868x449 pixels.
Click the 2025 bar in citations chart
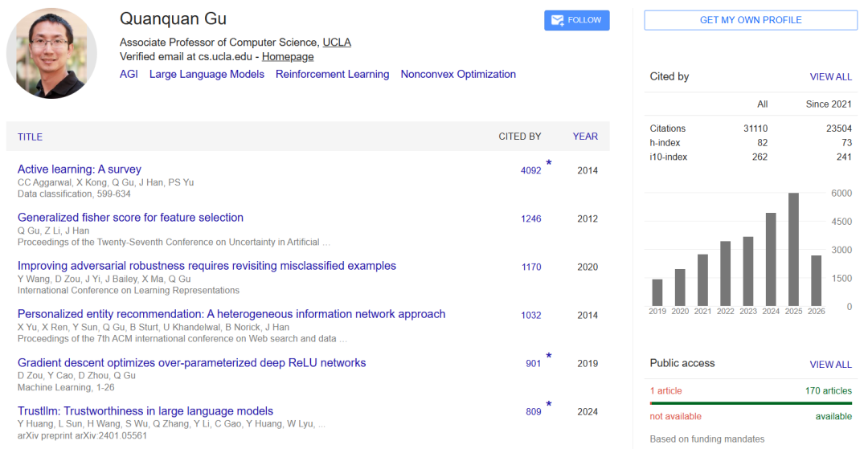(x=793, y=249)
